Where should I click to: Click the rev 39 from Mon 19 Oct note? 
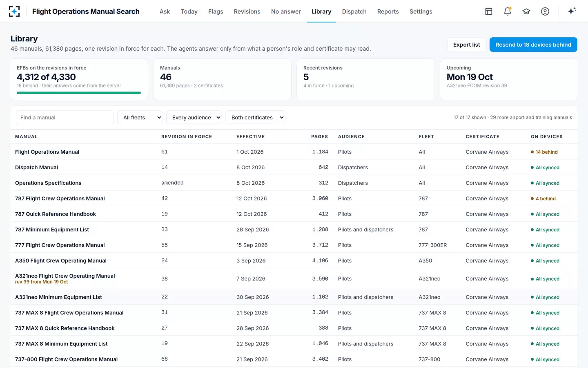[x=42, y=282]
